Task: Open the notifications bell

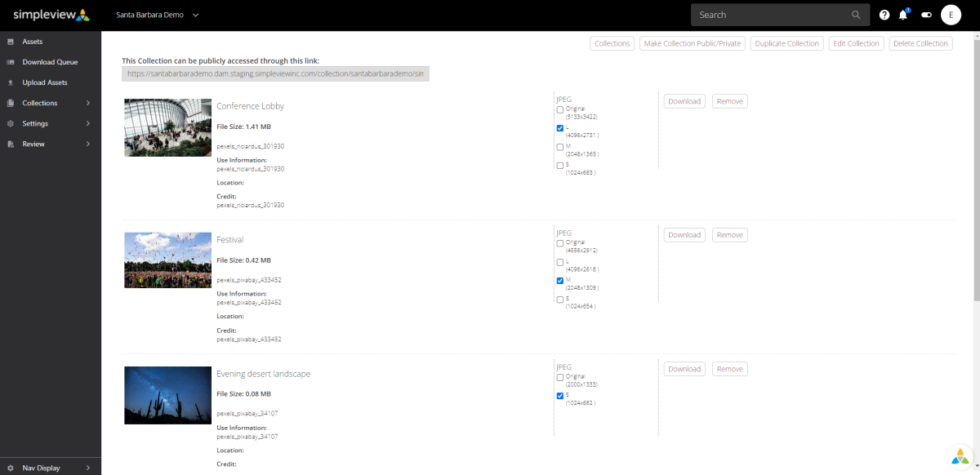Action: (904, 15)
